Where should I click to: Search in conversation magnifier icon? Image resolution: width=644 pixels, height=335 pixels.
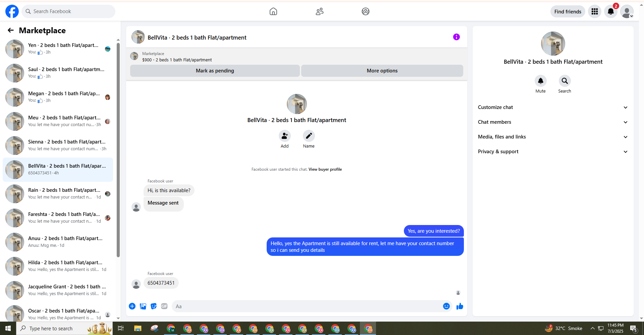click(x=565, y=81)
